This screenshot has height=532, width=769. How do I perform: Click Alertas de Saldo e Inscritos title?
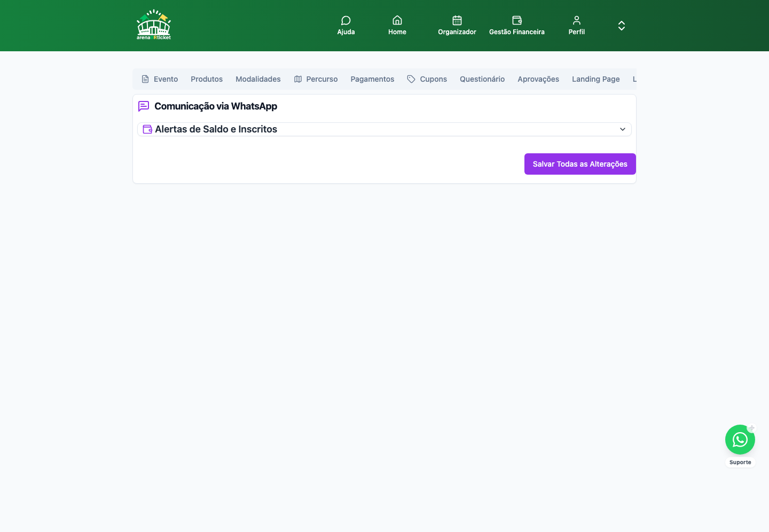pyautogui.click(x=216, y=129)
